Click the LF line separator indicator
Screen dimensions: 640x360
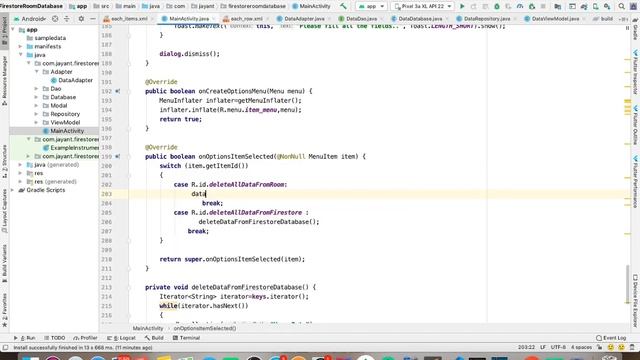pos(543,348)
